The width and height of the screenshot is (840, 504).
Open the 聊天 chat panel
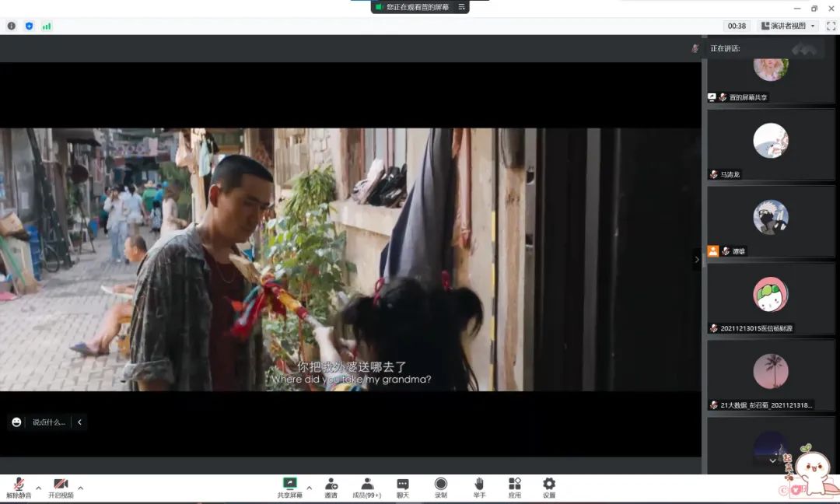[x=403, y=488]
